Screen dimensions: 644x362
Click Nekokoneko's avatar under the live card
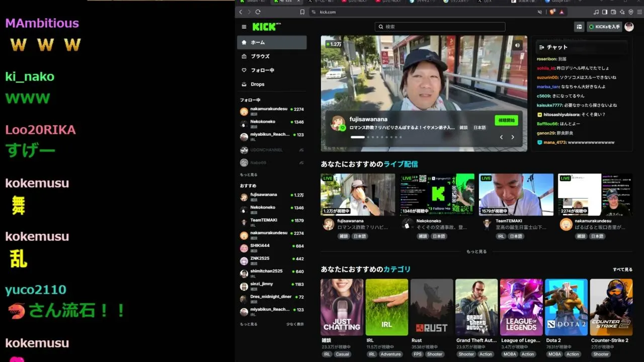tap(408, 224)
